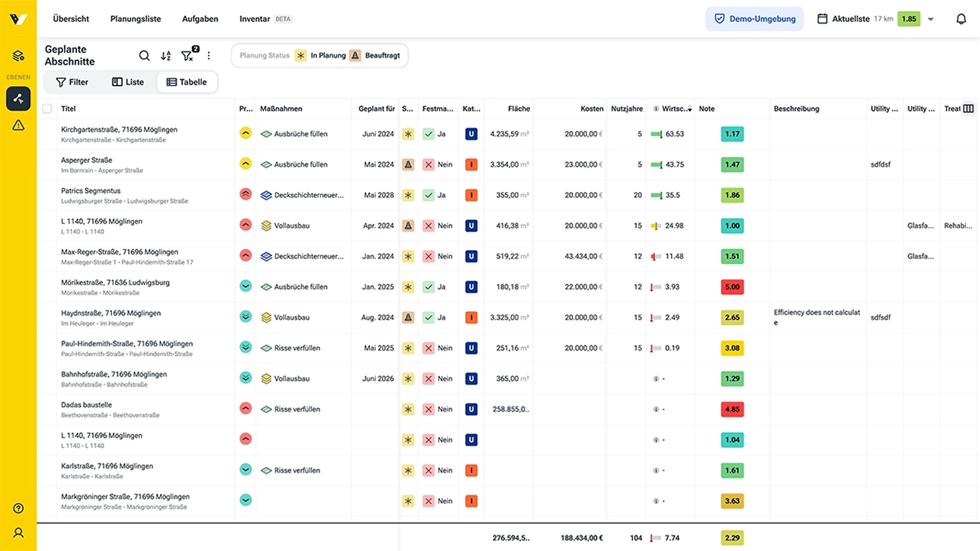Image resolution: width=980 pixels, height=551 pixels.
Task: Toggle Festmachen Ja for Mörikestraße
Action: click(429, 287)
